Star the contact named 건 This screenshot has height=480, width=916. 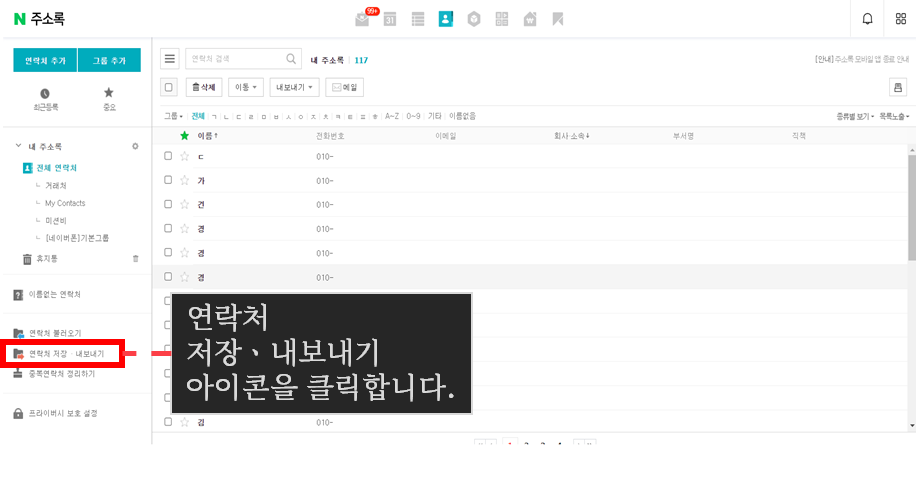coord(185,204)
